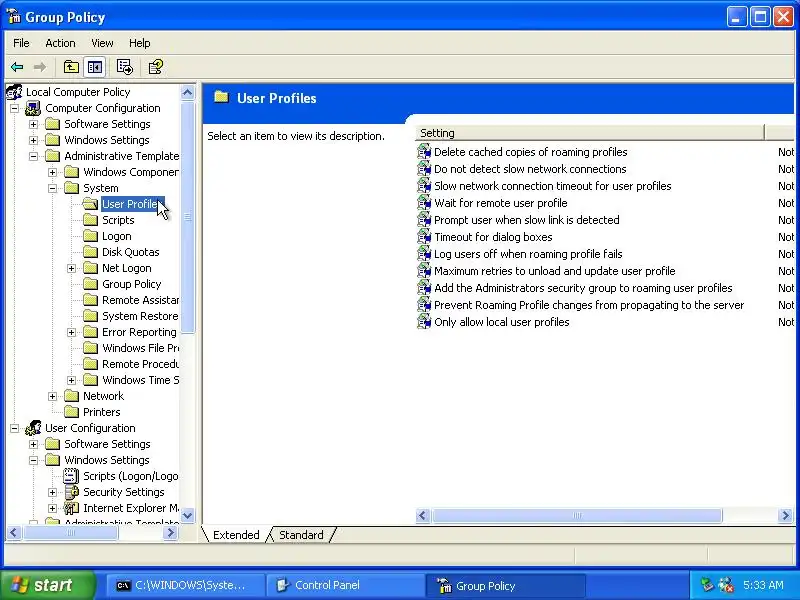Expand the Windows Components node

(x=52, y=172)
